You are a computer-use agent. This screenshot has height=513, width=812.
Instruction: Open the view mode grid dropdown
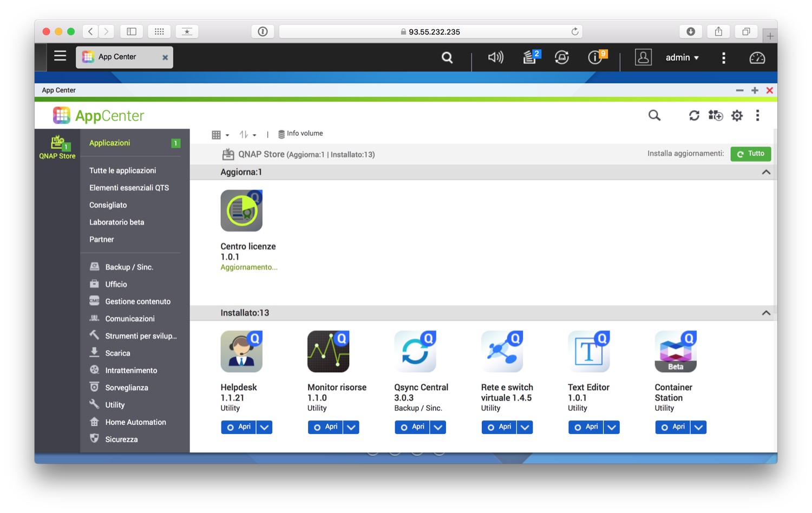click(220, 135)
